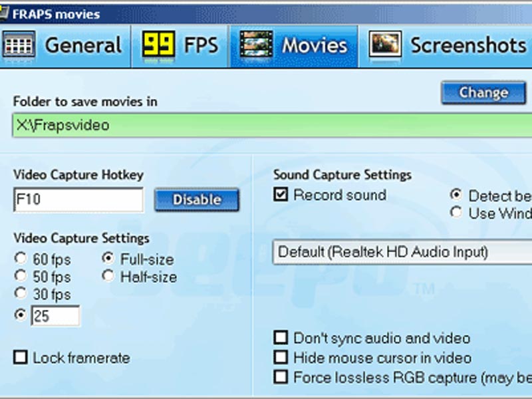Select the 30 fps radio button

[x=21, y=293]
